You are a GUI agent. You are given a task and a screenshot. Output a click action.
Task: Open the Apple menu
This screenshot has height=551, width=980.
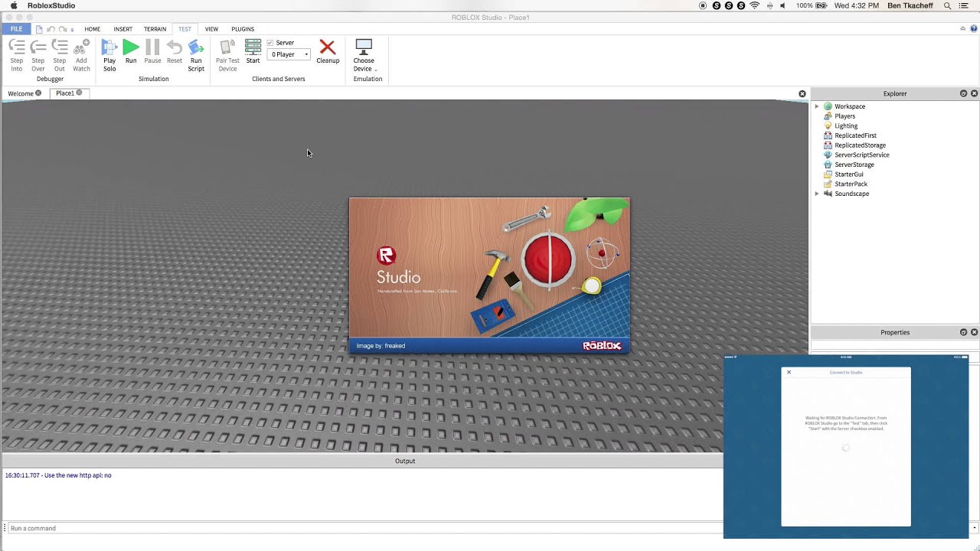[x=13, y=5]
